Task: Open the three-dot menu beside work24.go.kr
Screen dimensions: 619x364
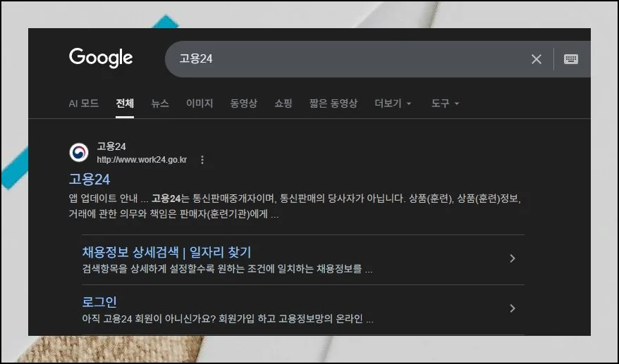Action: tap(202, 160)
